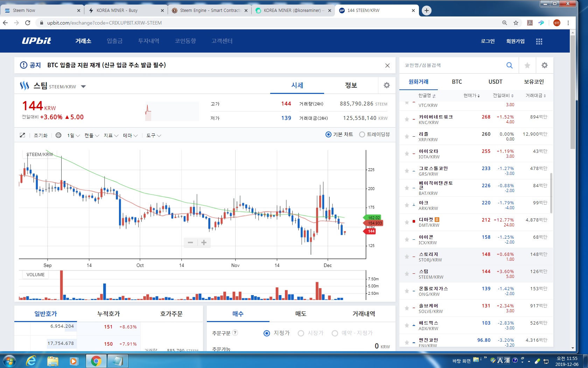Switch to 매도 sell tab
The image size is (588, 368).
pos(301,314)
